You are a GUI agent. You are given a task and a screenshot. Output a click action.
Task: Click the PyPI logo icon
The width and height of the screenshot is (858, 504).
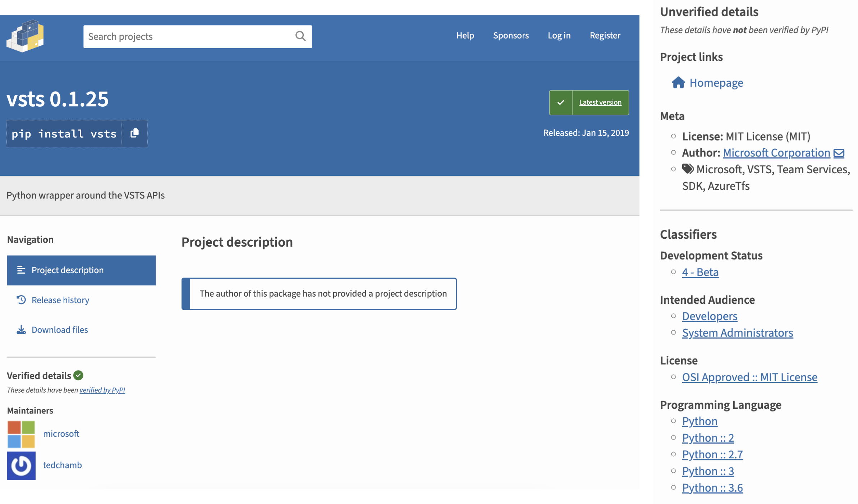[25, 36]
